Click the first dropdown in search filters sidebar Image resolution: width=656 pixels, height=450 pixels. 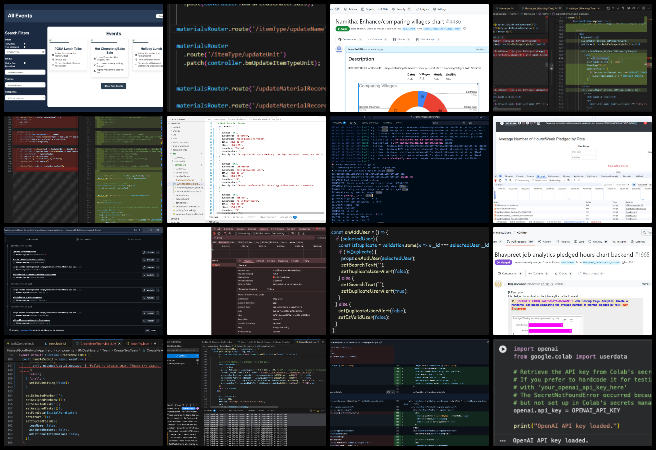pos(25,52)
